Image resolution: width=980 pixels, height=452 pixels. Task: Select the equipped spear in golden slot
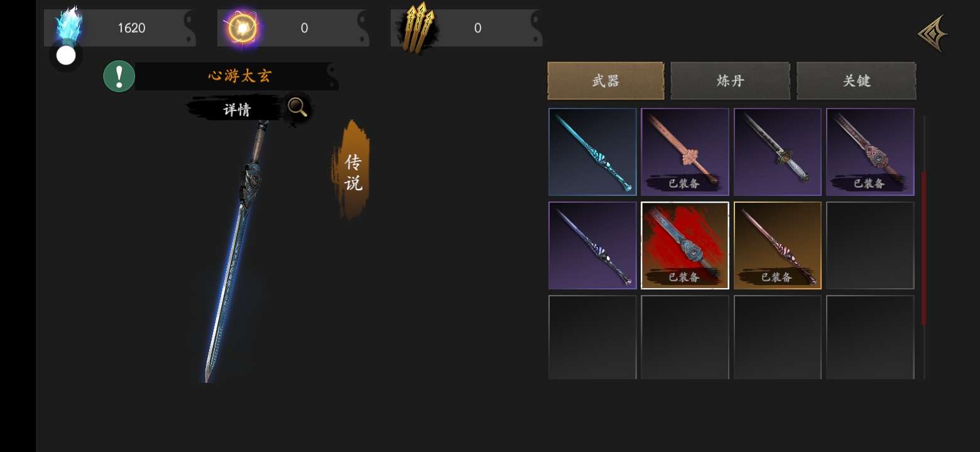(x=778, y=245)
